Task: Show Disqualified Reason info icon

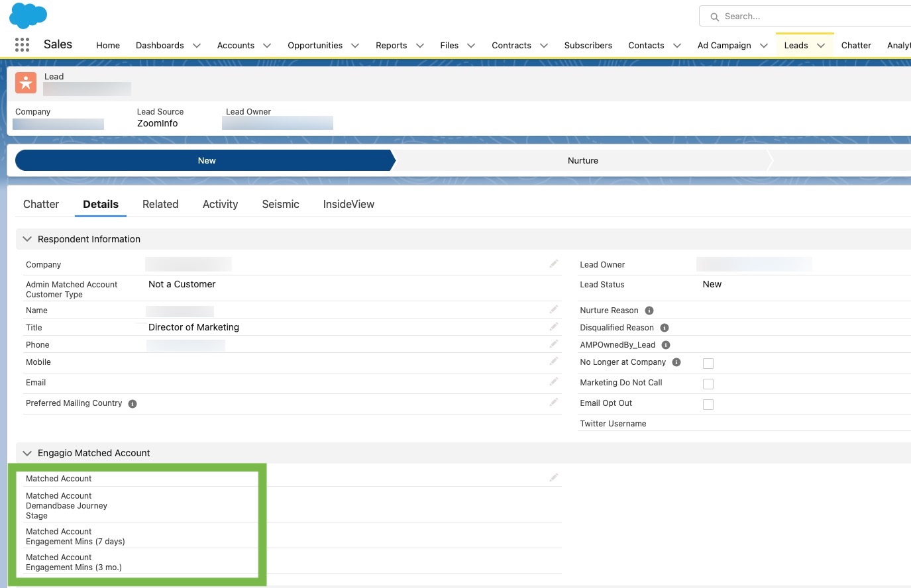Action: pos(665,328)
